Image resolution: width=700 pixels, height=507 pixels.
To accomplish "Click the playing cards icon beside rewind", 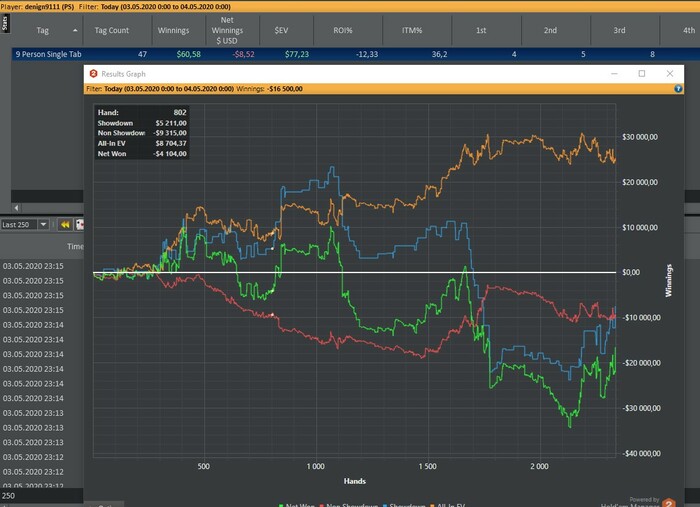I will pyautogui.click(x=80, y=224).
